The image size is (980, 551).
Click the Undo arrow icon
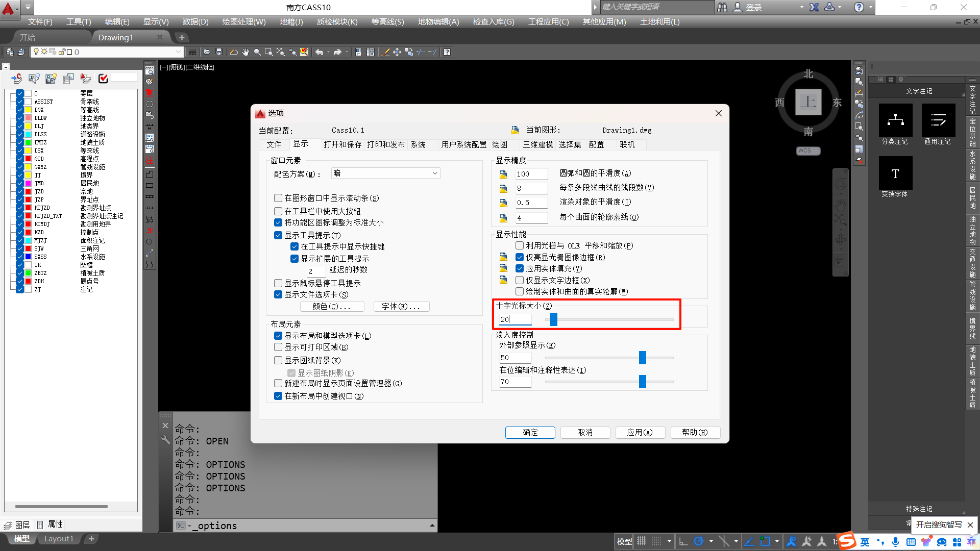click(x=319, y=52)
